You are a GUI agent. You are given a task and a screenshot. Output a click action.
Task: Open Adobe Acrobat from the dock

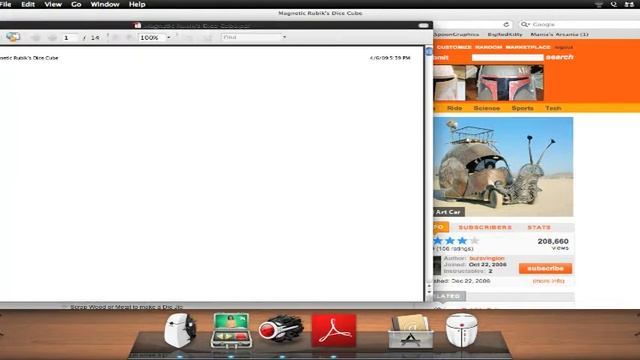point(334,331)
